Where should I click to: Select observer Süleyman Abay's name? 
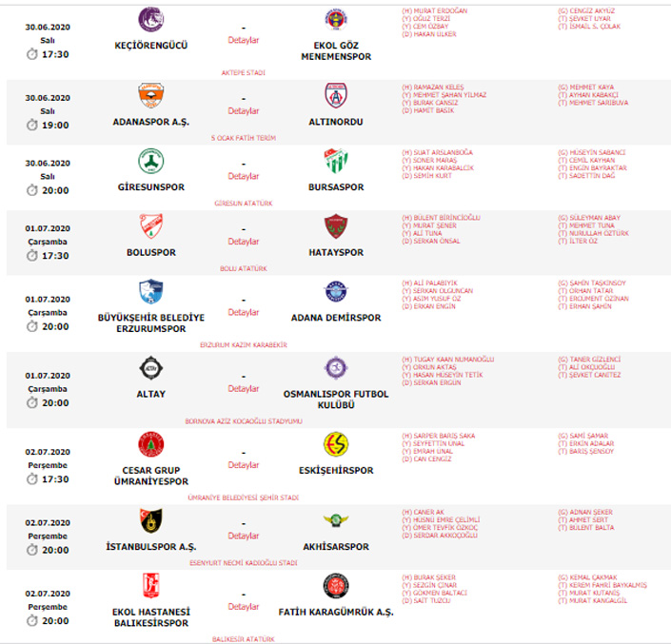(595, 218)
